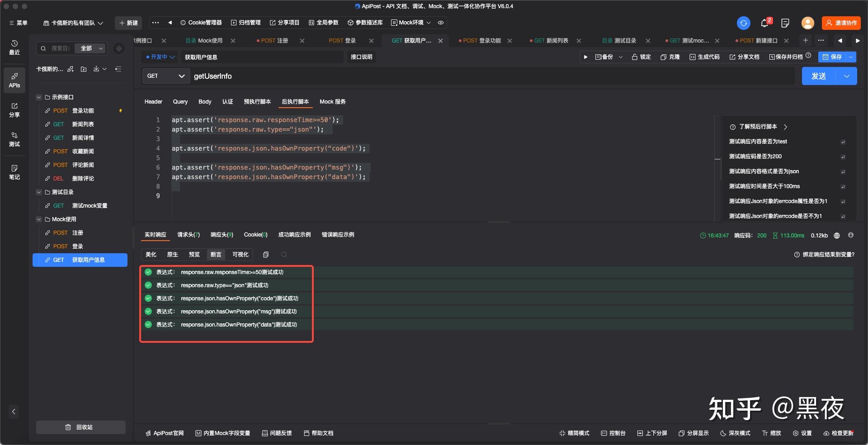Click 生成代码 generate code
The image size is (868, 445).
(x=704, y=57)
